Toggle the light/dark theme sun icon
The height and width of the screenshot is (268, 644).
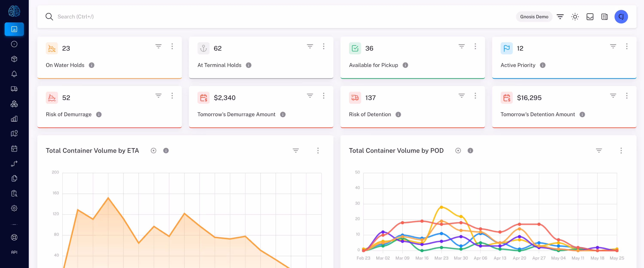coord(575,17)
